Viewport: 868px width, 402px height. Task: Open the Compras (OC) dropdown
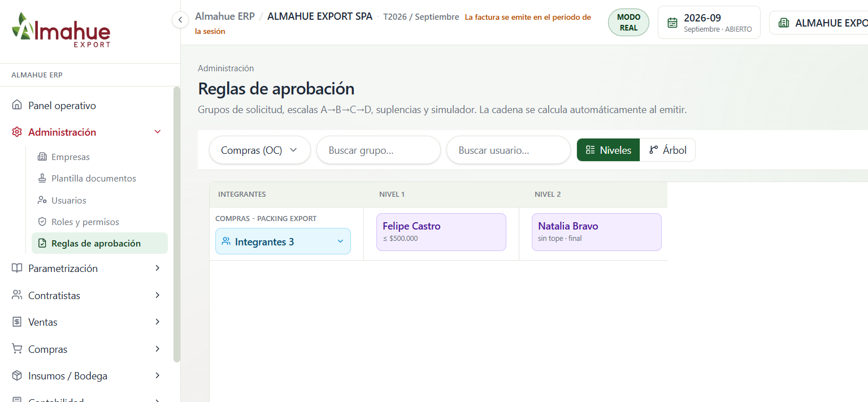(x=260, y=150)
